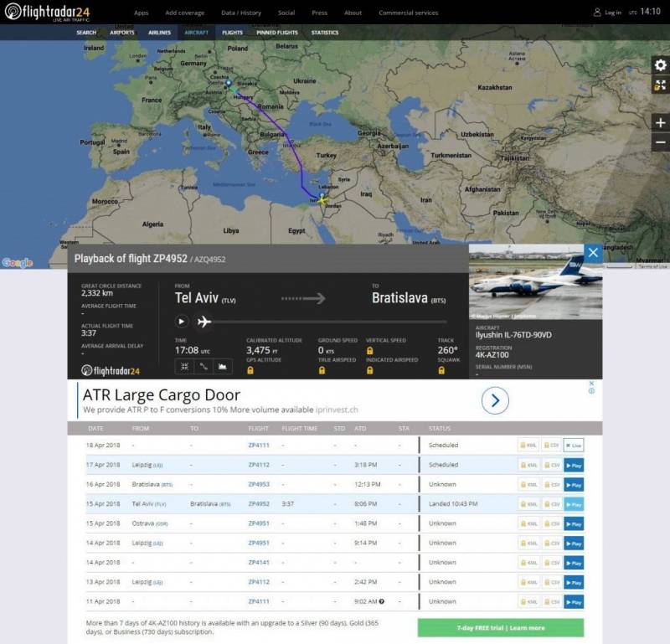Switch to the Aircraft tab
The height and width of the screenshot is (644, 670).
(197, 33)
